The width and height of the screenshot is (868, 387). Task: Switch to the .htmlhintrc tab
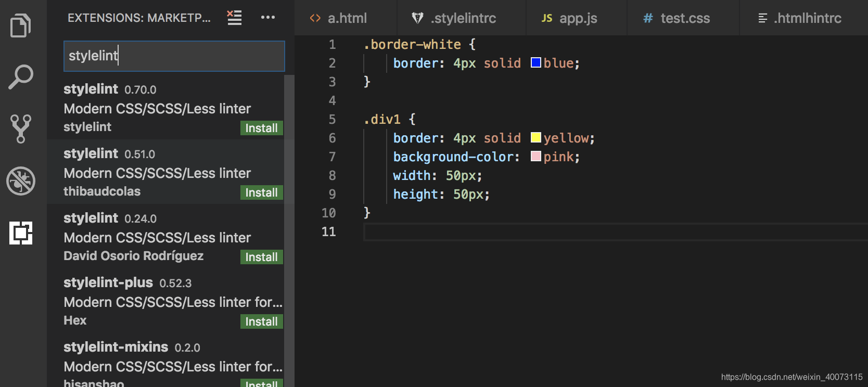point(803,18)
